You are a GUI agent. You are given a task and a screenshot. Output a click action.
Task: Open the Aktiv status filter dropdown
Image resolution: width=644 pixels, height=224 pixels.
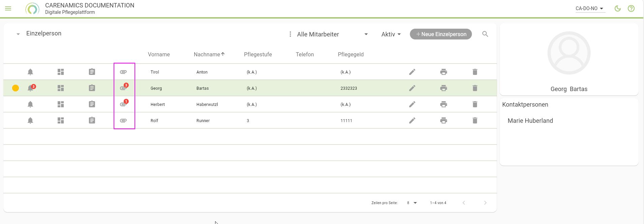[391, 34]
